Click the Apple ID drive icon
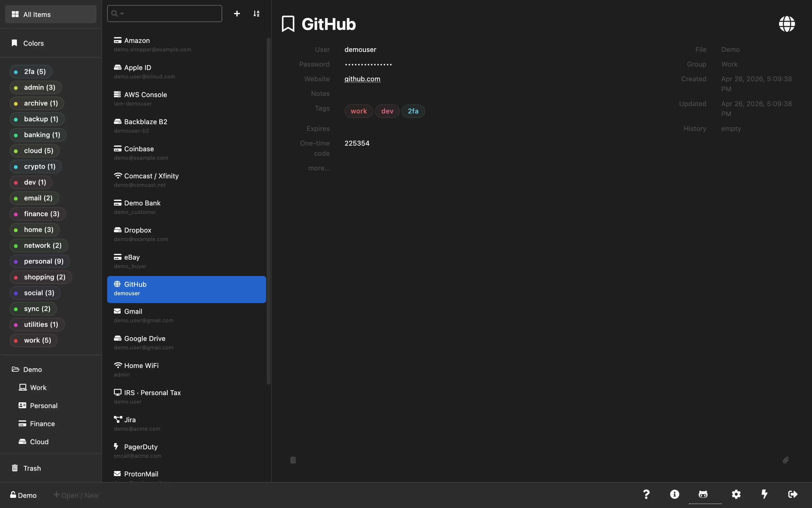This screenshot has width=812, height=508. tap(118, 67)
